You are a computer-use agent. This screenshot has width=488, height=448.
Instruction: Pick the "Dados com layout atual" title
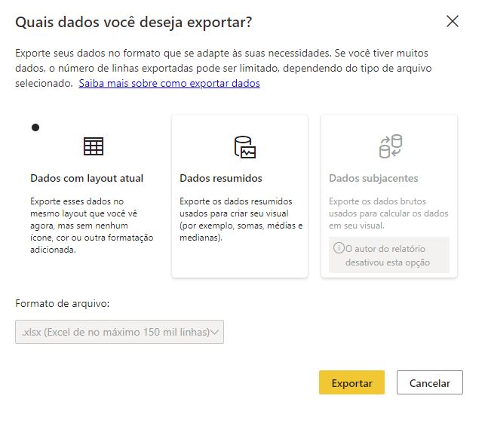coord(87,179)
